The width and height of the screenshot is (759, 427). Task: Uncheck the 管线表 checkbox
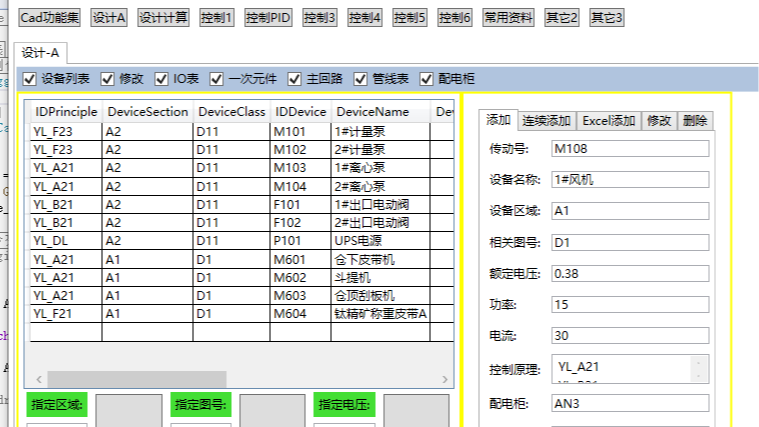360,79
